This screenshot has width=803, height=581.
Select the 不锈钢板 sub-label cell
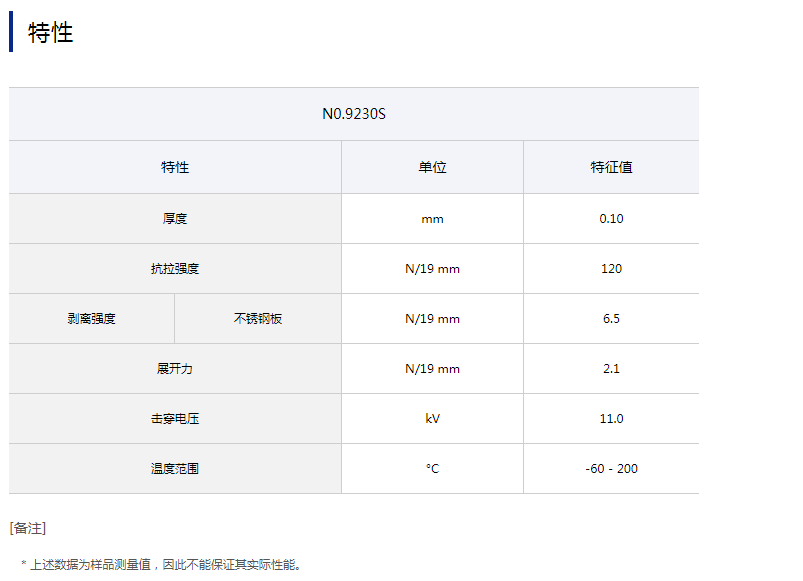[x=258, y=318]
